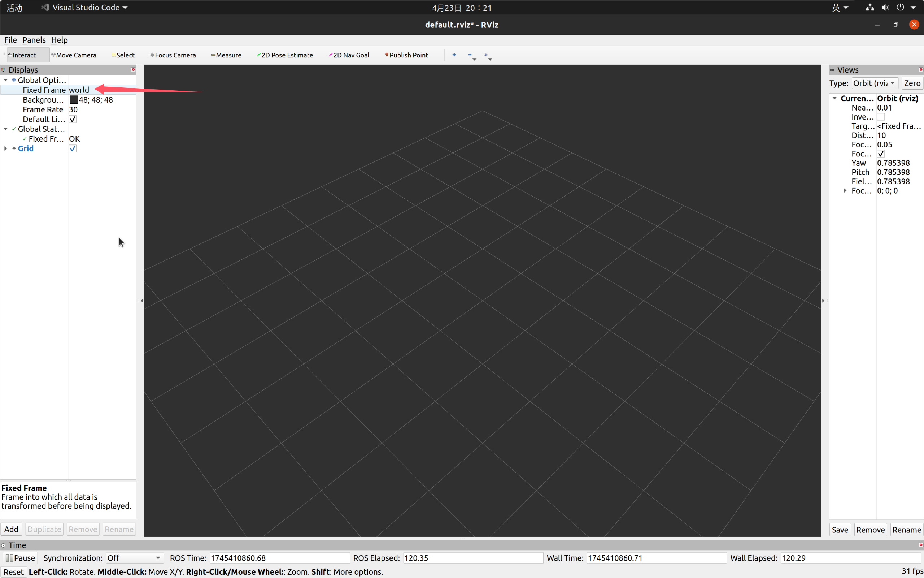Pick the Measure tool

pyautogui.click(x=226, y=55)
